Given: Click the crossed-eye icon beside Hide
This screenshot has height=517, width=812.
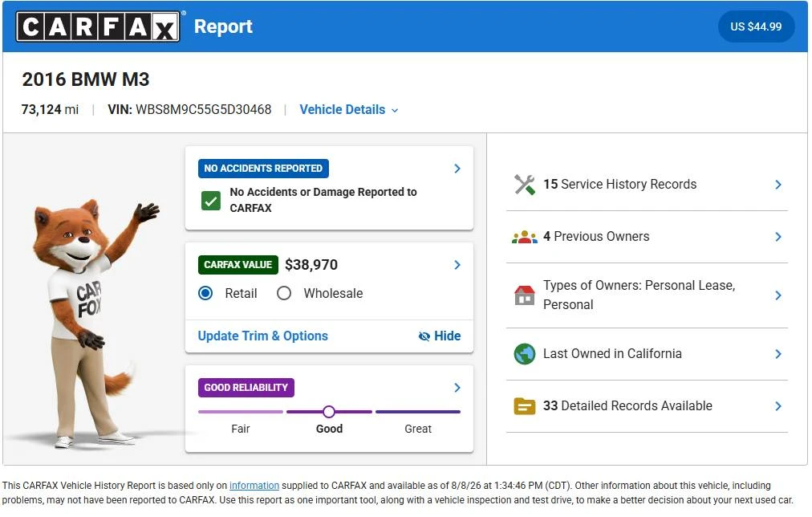Looking at the screenshot, I should [424, 336].
